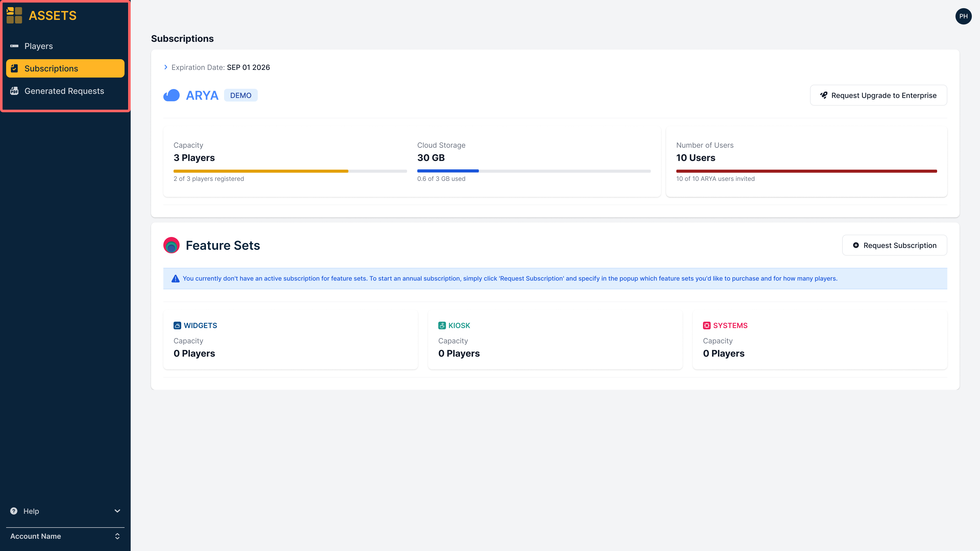Click the red users usage bar
Image resolution: width=980 pixels, height=551 pixels.
click(806, 171)
